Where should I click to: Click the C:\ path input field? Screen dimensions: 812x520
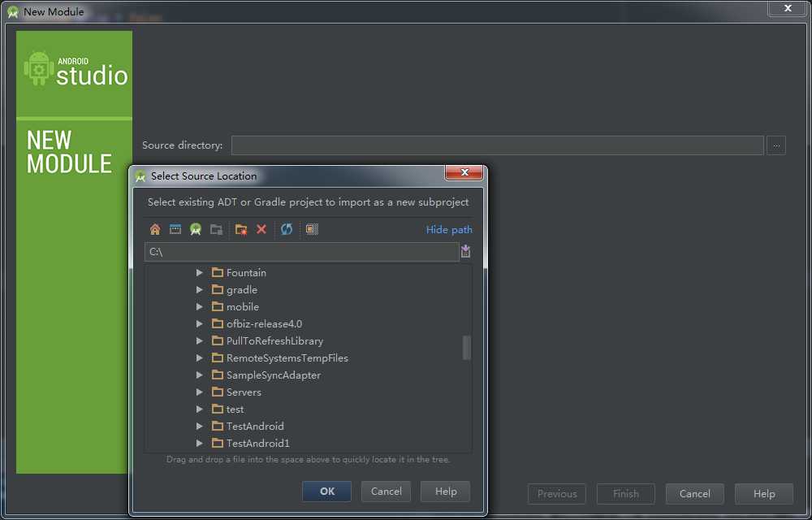tap(301, 252)
